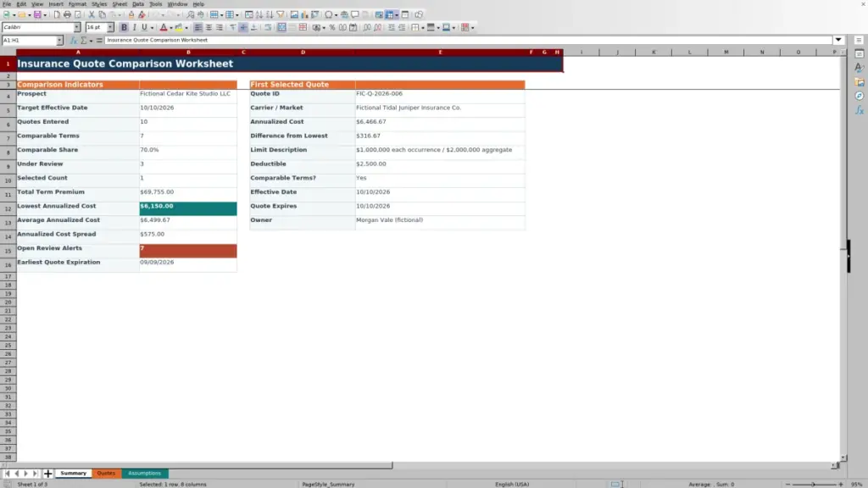Click the English (USA) language indicator
The height and width of the screenshot is (488, 868).
coord(512,485)
